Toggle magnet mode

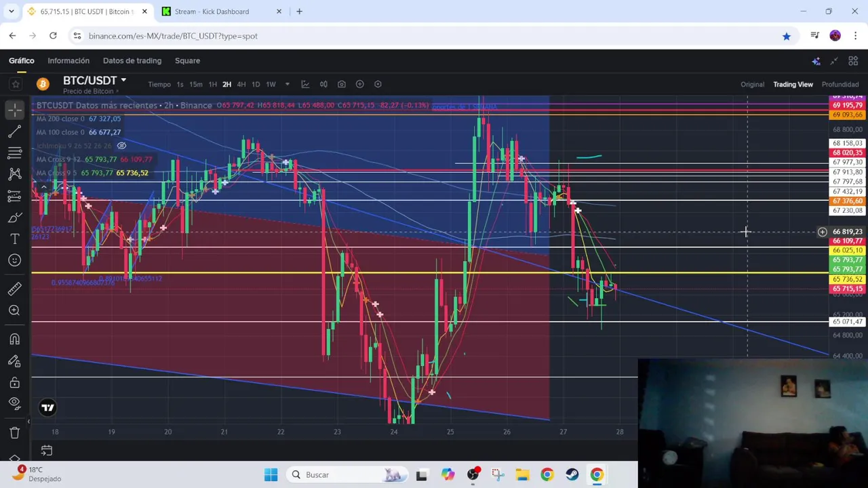point(15,339)
